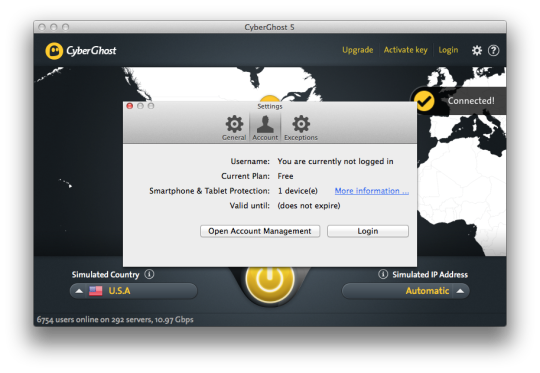Viewport: 540px width, 373px height.
Task: Click Activate key in the header
Action: (x=405, y=50)
